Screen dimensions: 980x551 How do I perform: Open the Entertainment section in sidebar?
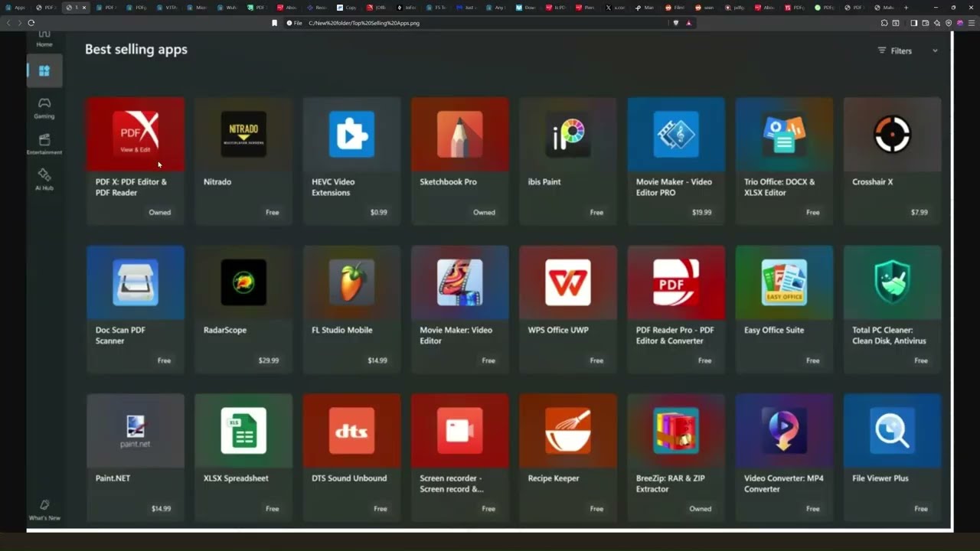point(44,144)
